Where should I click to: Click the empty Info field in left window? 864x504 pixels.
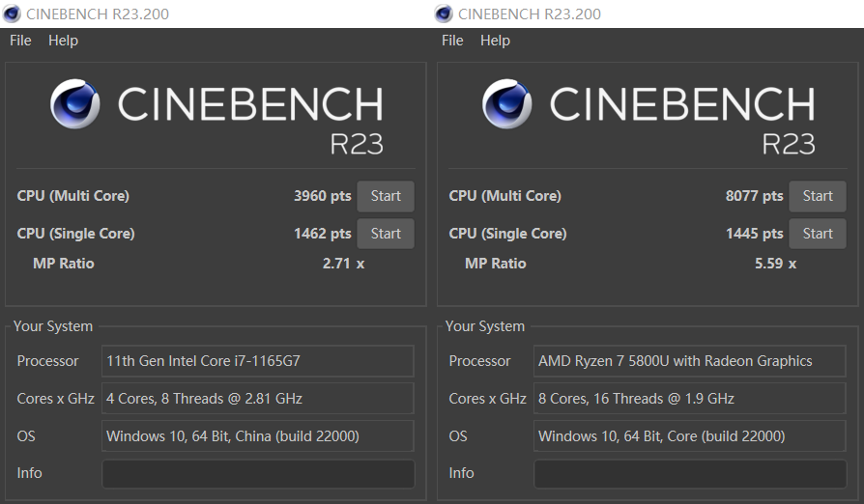(x=258, y=474)
